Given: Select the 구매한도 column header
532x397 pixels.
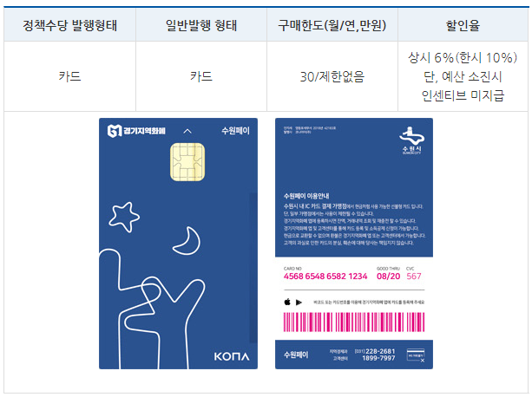Looking at the screenshot, I should (x=332, y=25).
